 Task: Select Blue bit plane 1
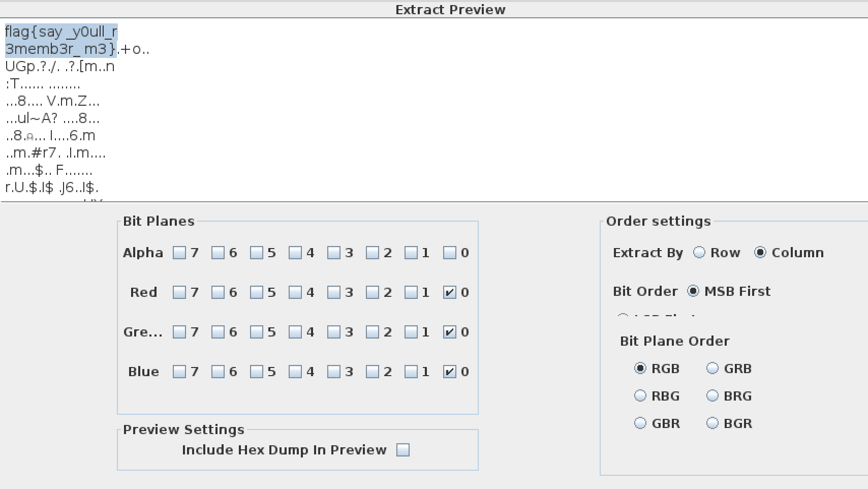(411, 372)
